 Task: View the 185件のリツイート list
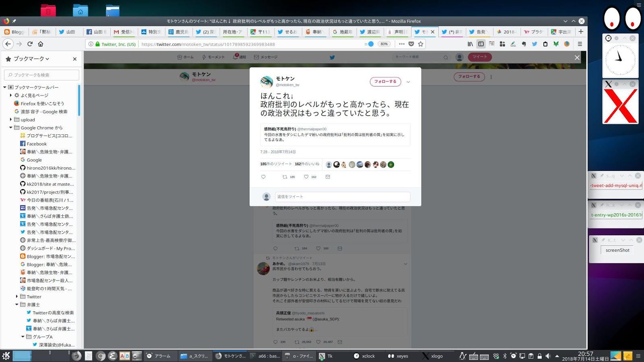click(276, 164)
